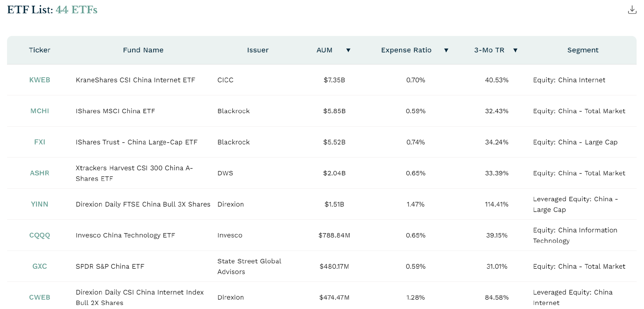Click the $1.51B AUM value
The width and height of the screenshot is (644, 309).
(x=334, y=204)
